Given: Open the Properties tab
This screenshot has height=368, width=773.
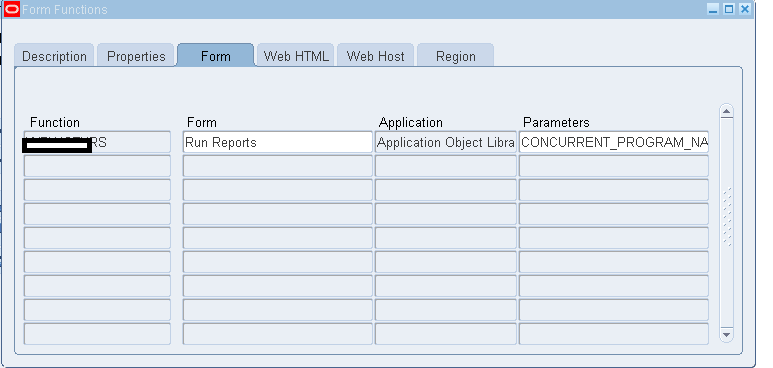Looking at the screenshot, I should 136,56.
